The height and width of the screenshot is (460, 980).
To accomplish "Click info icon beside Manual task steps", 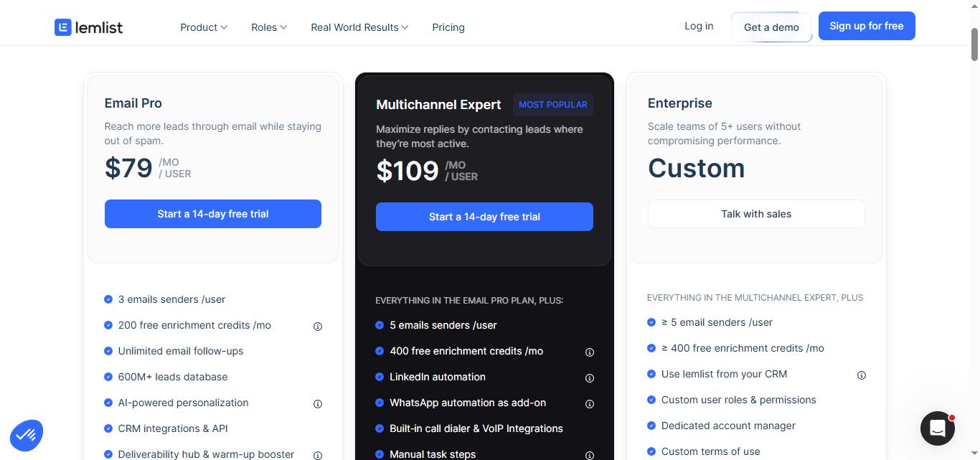I will (x=590, y=455).
